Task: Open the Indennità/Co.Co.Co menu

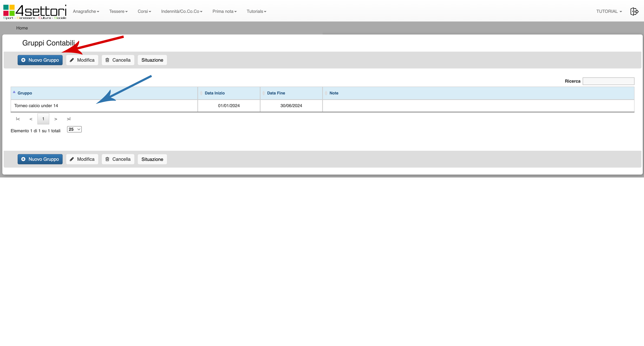Action: [x=182, y=12]
